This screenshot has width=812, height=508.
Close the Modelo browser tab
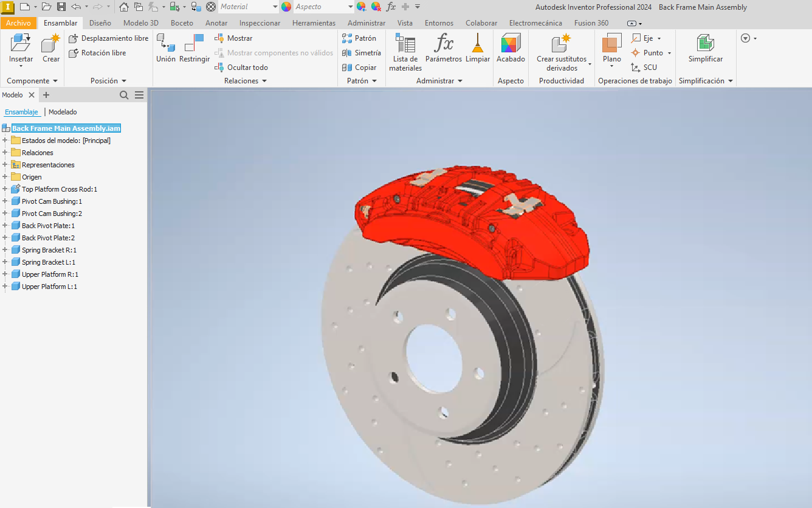[x=32, y=95]
